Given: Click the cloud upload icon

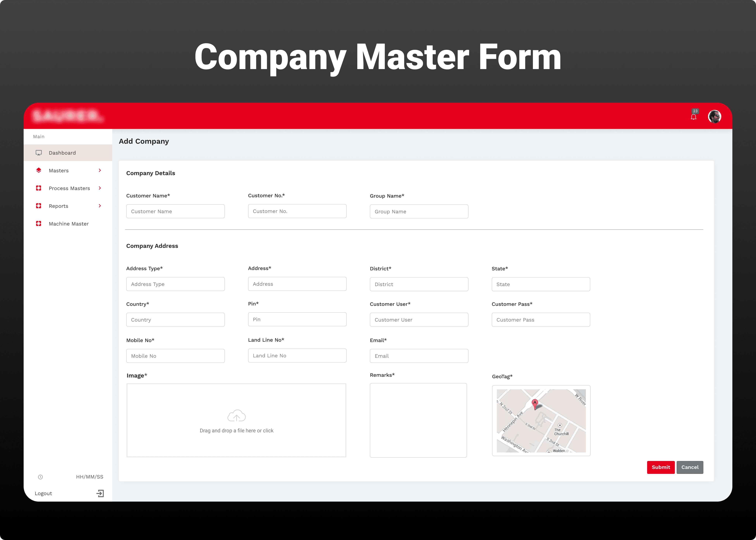Looking at the screenshot, I should [x=236, y=416].
